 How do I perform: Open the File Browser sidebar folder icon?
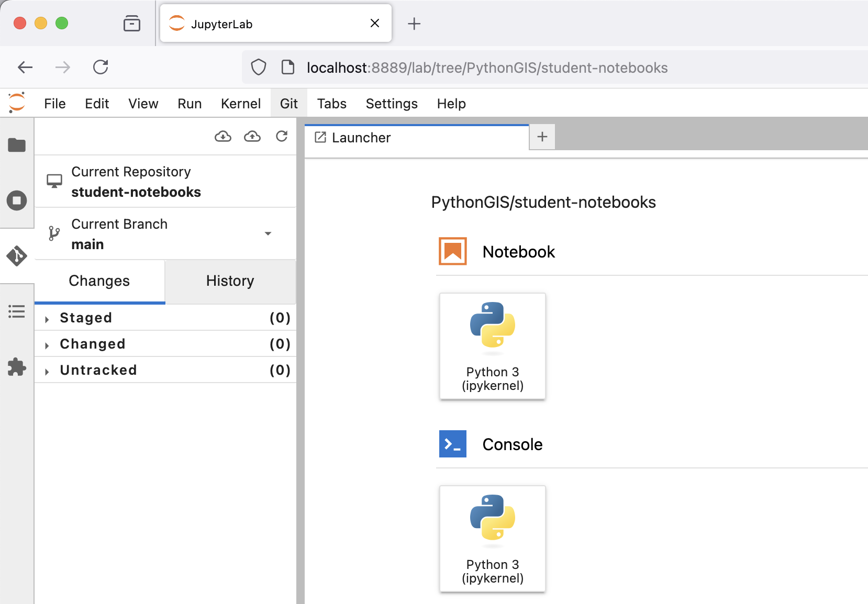point(17,145)
